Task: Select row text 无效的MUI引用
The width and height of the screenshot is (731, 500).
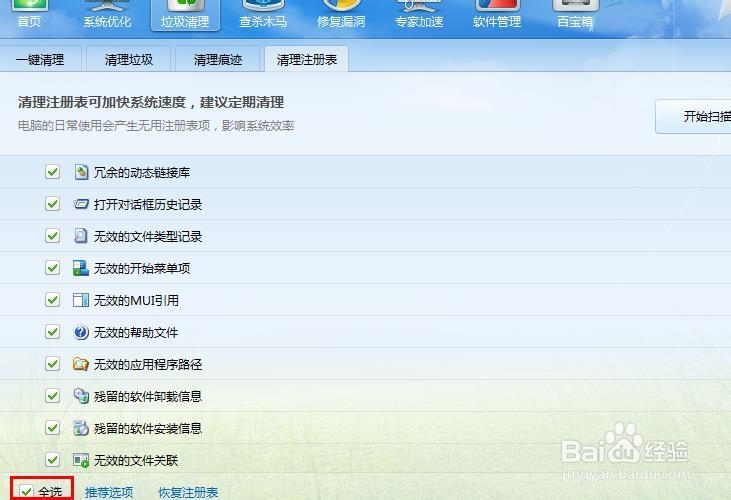Action: point(136,301)
